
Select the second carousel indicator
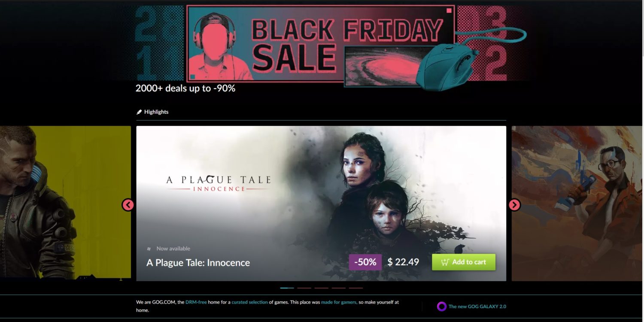click(x=304, y=288)
